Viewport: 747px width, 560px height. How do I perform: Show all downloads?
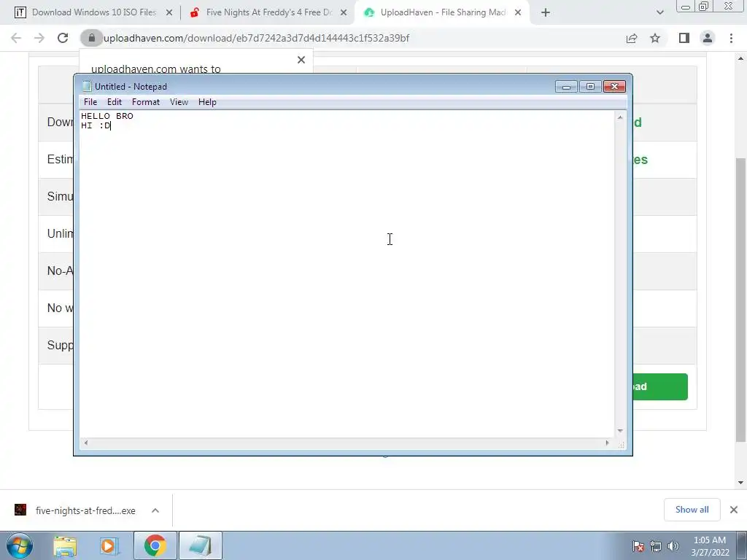click(692, 510)
